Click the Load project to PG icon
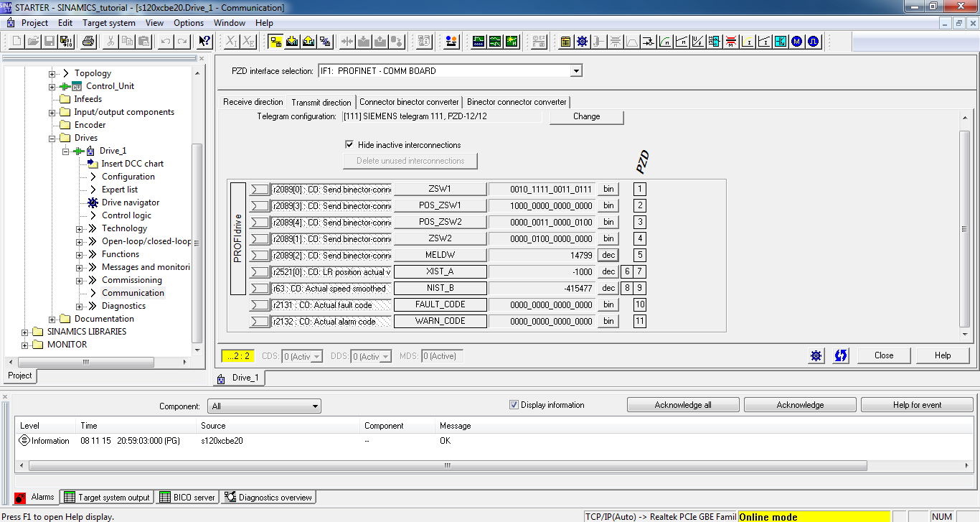The image size is (980, 522). (308, 41)
